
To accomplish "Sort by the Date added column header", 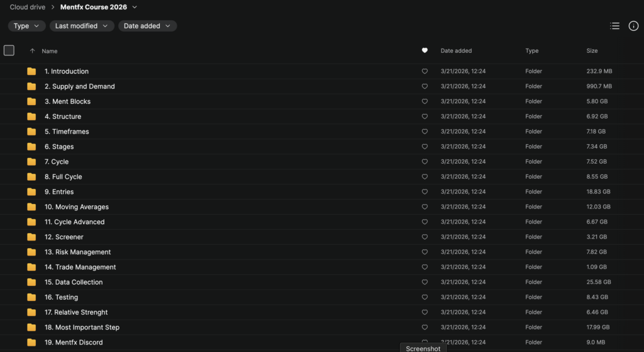I will pos(456,51).
